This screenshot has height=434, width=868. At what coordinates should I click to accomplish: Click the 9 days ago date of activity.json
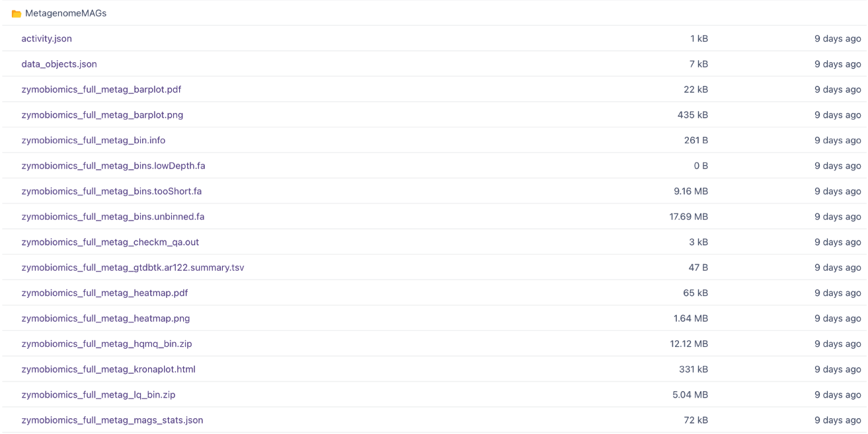click(838, 39)
